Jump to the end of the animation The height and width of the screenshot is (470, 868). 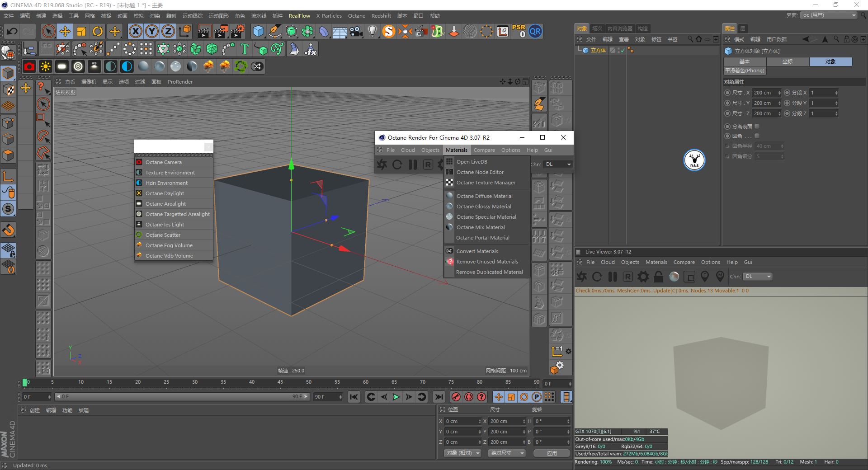point(439,397)
